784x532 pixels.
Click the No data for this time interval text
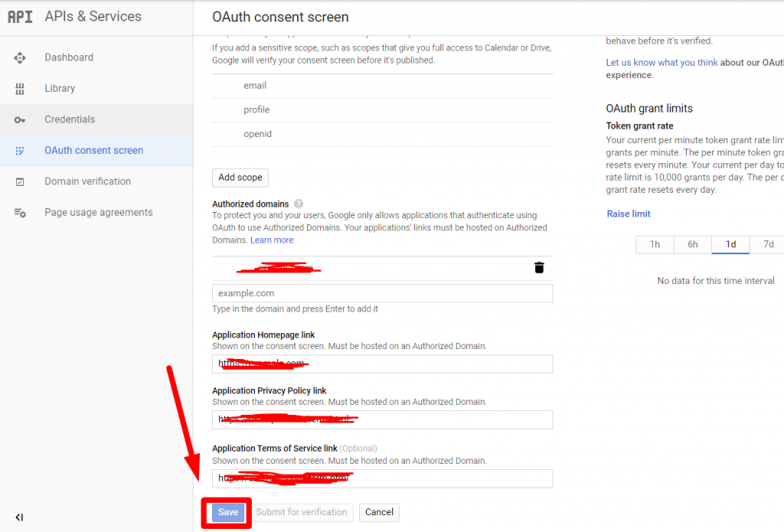pyautogui.click(x=716, y=281)
